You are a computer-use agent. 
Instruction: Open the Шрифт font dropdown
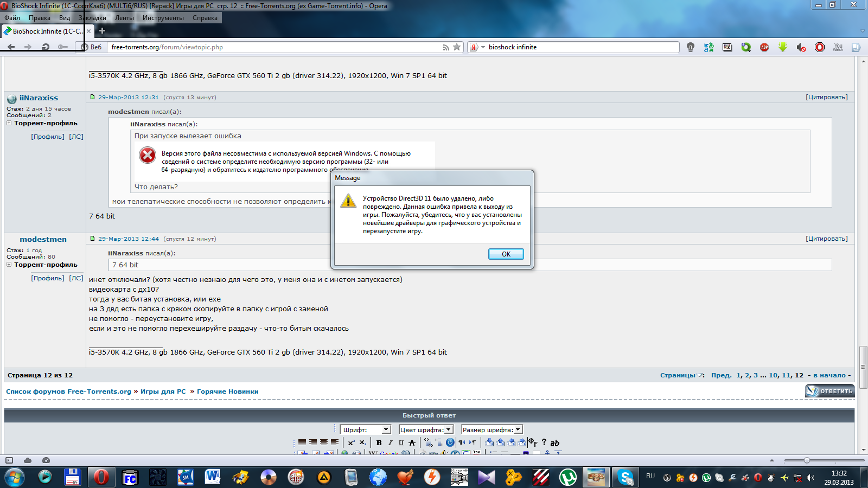(365, 429)
